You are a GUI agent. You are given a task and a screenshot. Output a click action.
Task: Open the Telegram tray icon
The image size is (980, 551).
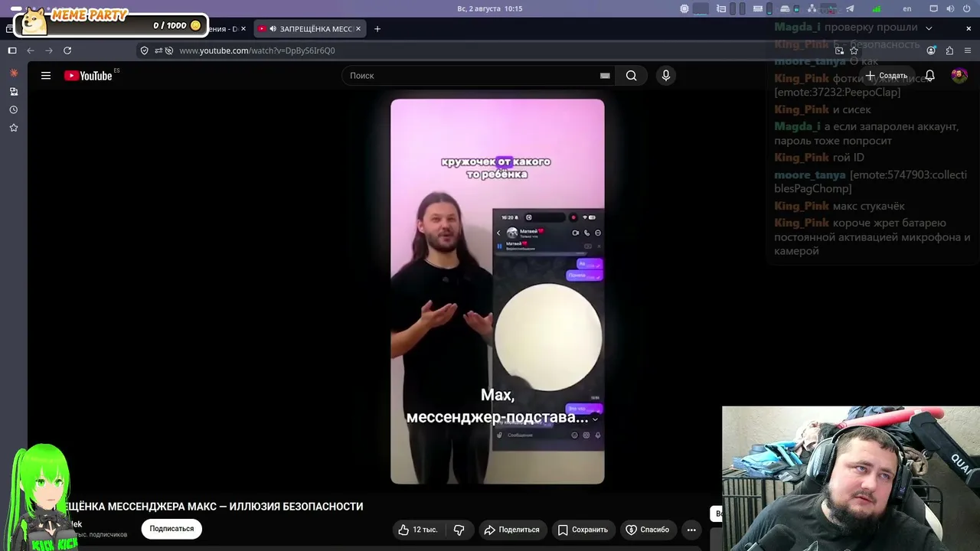click(x=850, y=8)
